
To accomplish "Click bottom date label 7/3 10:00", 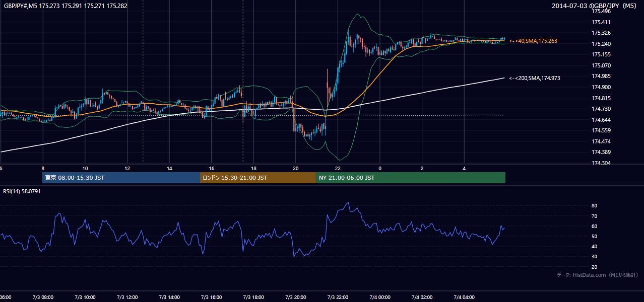I will [x=85, y=297].
